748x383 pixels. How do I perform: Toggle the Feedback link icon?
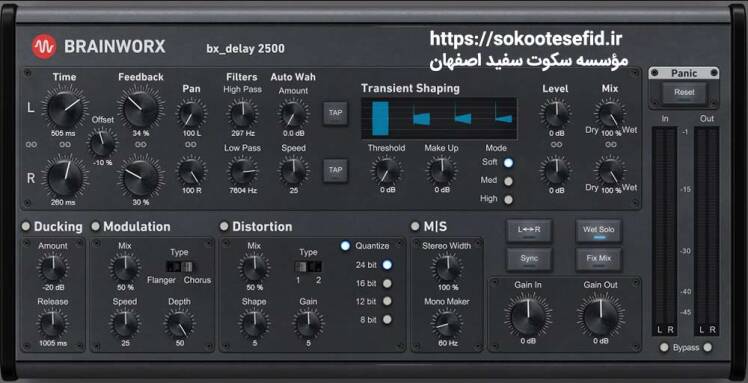[140, 144]
